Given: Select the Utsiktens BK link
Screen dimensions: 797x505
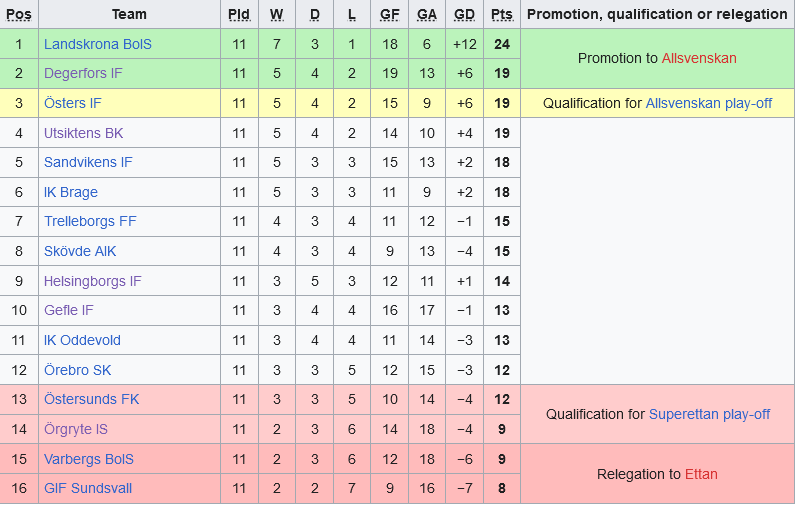Looking at the screenshot, I should [83, 133].
